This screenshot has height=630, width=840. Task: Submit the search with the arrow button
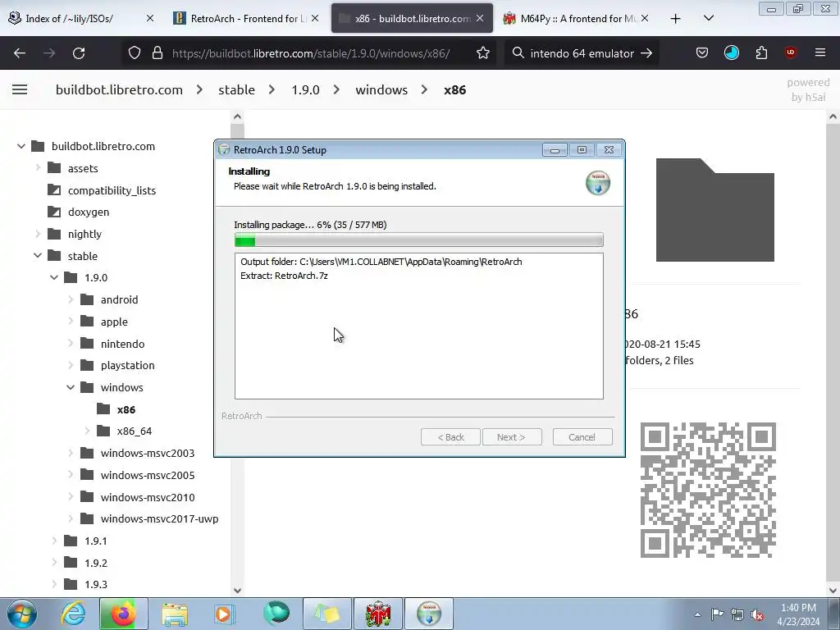[646, 53]
